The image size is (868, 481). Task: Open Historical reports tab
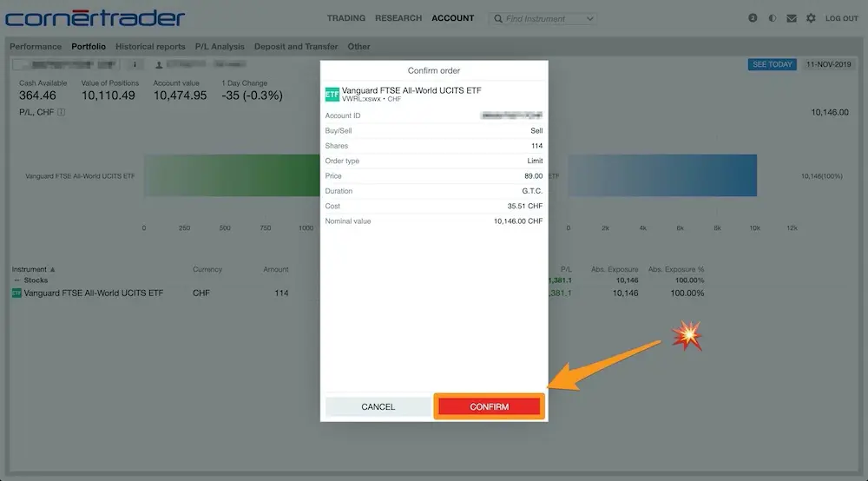point(150,47)
